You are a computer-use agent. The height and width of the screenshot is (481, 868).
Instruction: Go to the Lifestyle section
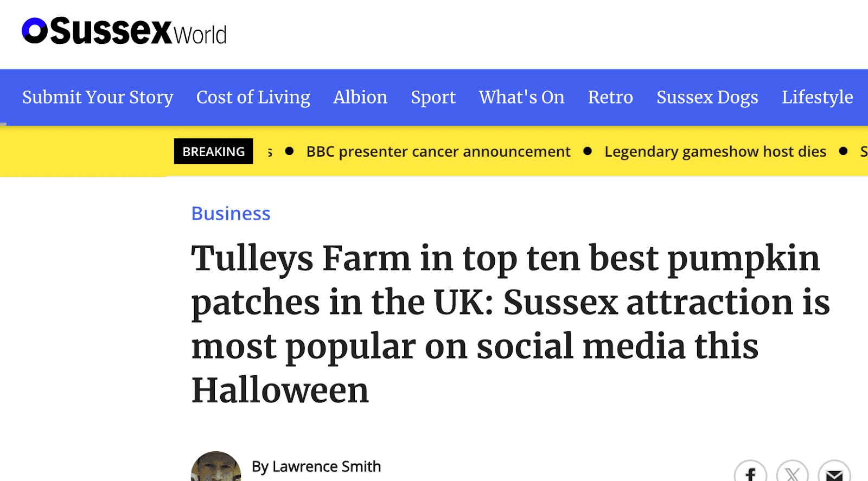click(x=817, y=97)
